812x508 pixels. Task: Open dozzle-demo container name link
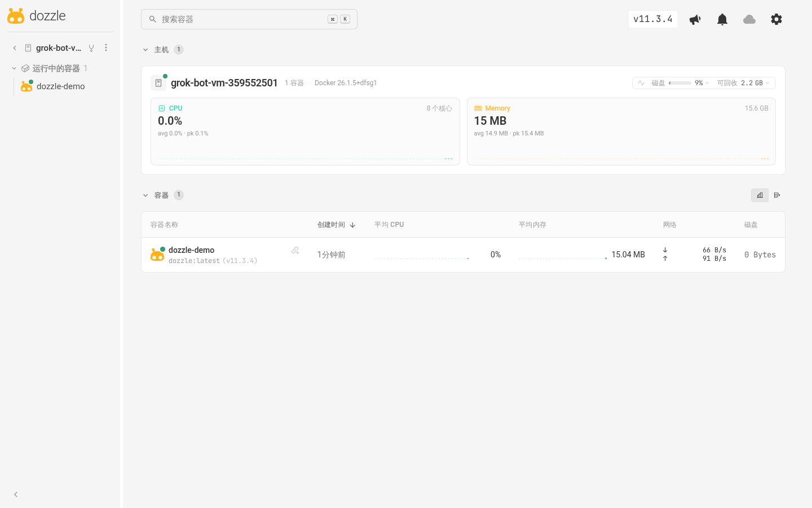click(x=191, y=250)
